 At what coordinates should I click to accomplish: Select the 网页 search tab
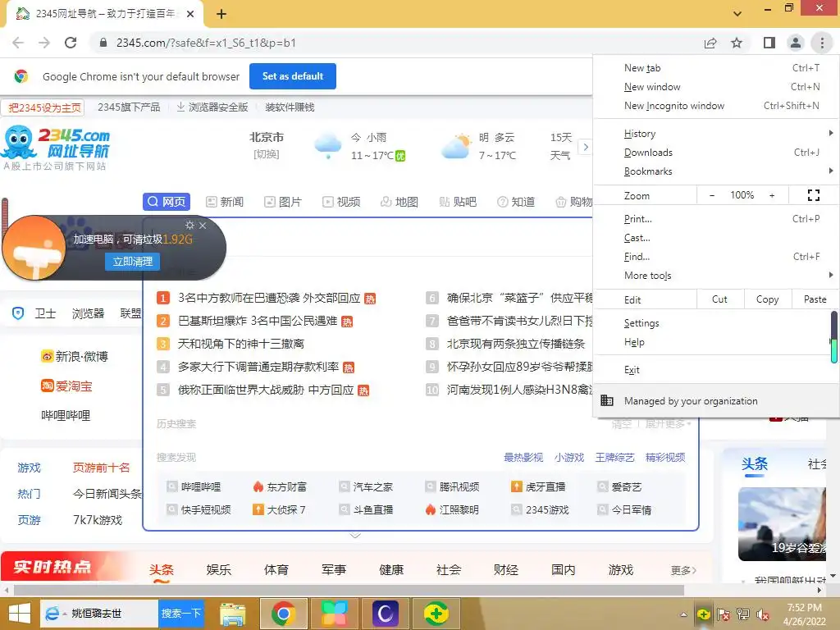pyautogui.click(x=167, y=202)
